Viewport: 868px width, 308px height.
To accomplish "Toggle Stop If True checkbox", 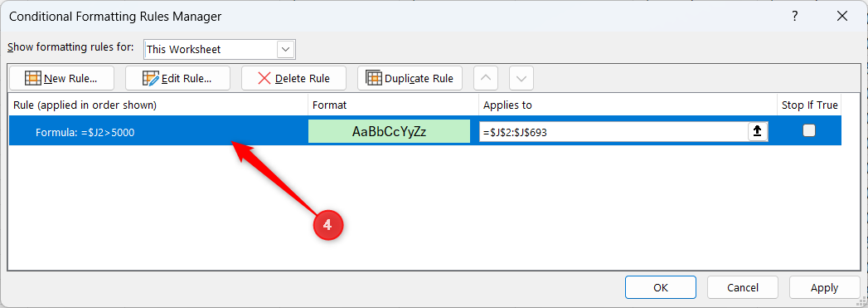I will point(809,130).
